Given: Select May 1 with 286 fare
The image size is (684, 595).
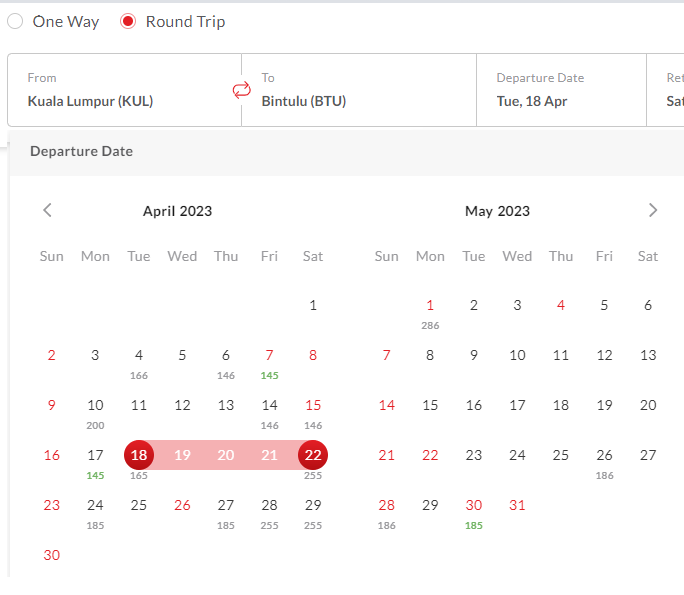Looking at the screenshot, I should tap(430, 310).
